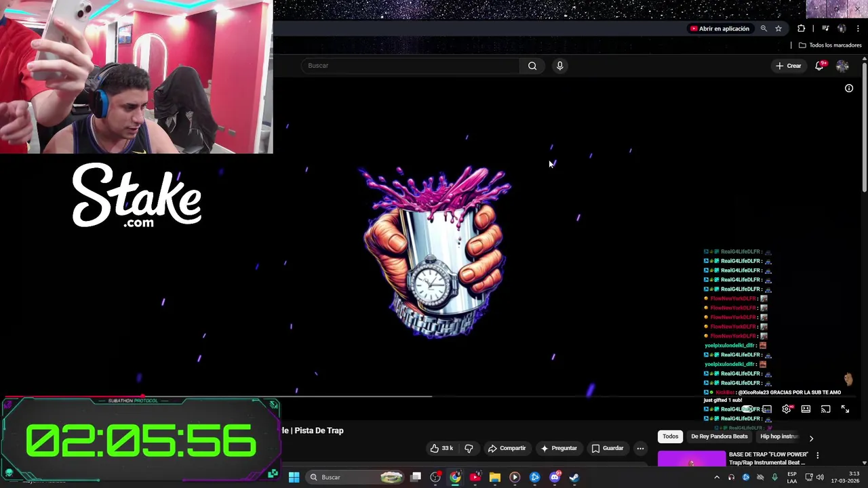Like the video with 33 k likes
The width and height of the screenshot is (868, 488).
click(441, 448)
